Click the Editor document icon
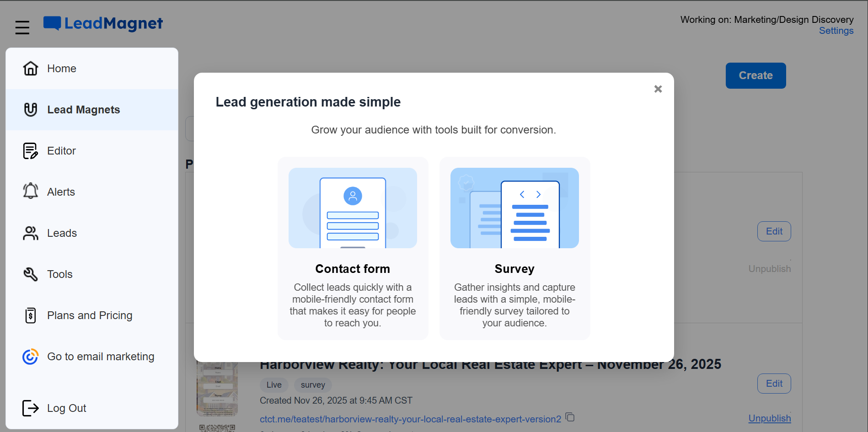Viewport: 868px width, 432px height. pos(30,151)
